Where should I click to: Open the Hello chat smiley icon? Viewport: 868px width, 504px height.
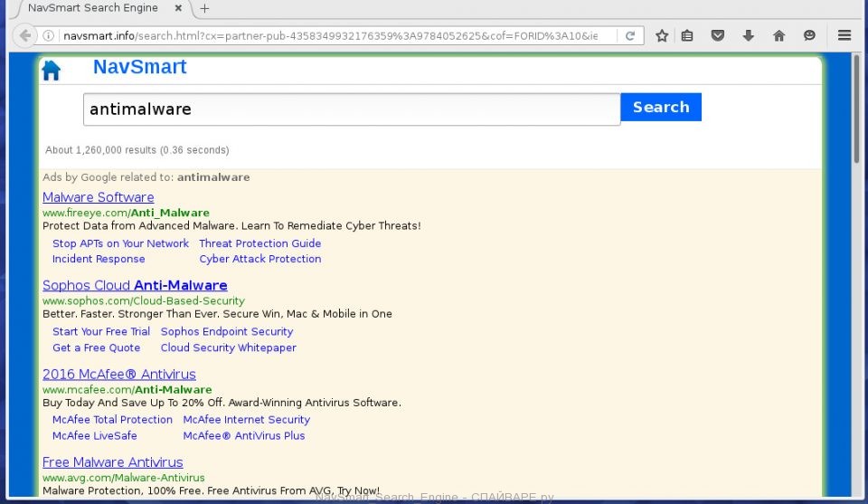(x=809, y=36)
